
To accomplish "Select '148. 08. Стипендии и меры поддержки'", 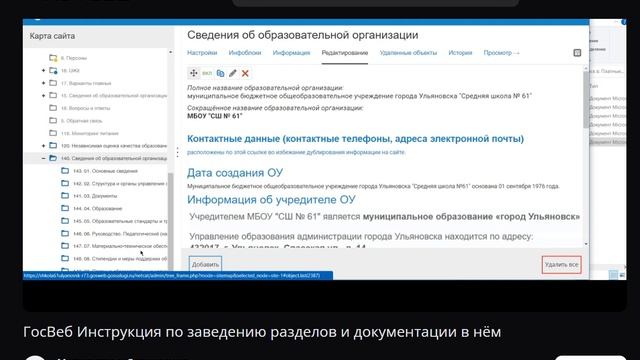I will [x=120, y=259].
